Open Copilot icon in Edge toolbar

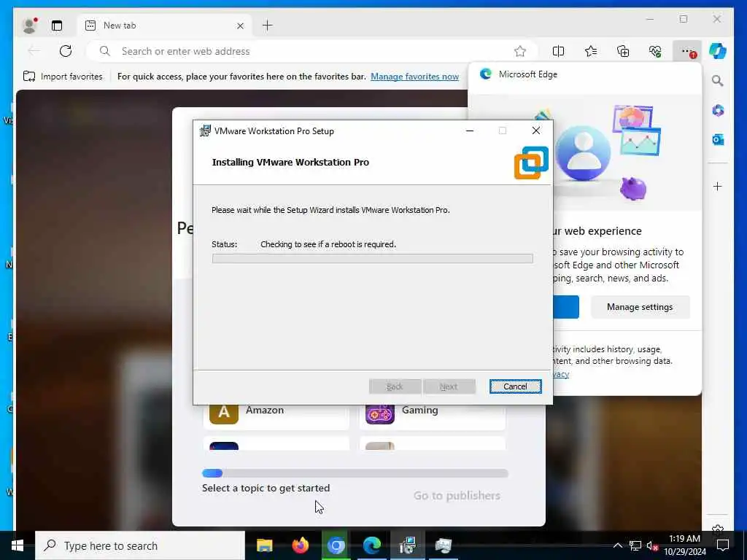coord(718,51)
